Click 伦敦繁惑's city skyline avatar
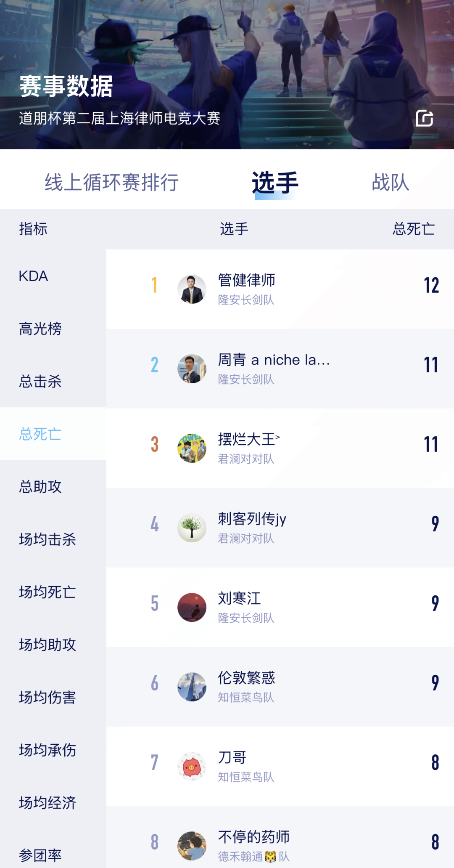The width and height of the screenshot is (454, 868). pyautogui.click(x=192, y=686)
